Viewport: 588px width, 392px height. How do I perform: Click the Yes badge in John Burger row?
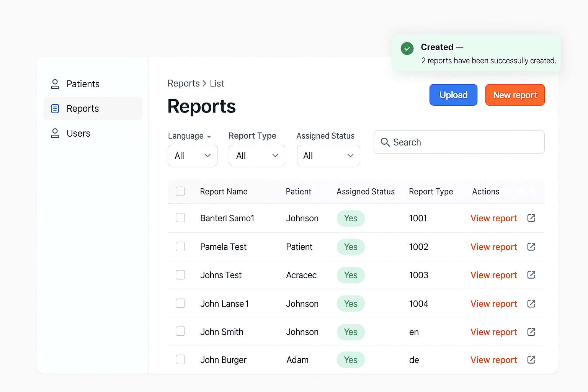coord(351,360)
